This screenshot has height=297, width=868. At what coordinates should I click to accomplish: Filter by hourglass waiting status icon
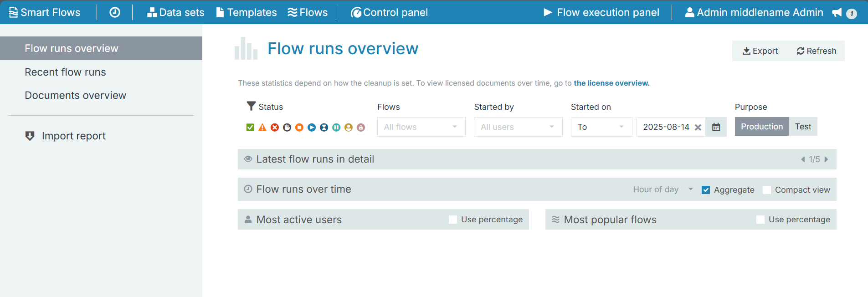pyautogui.click(x=324, y=128)
